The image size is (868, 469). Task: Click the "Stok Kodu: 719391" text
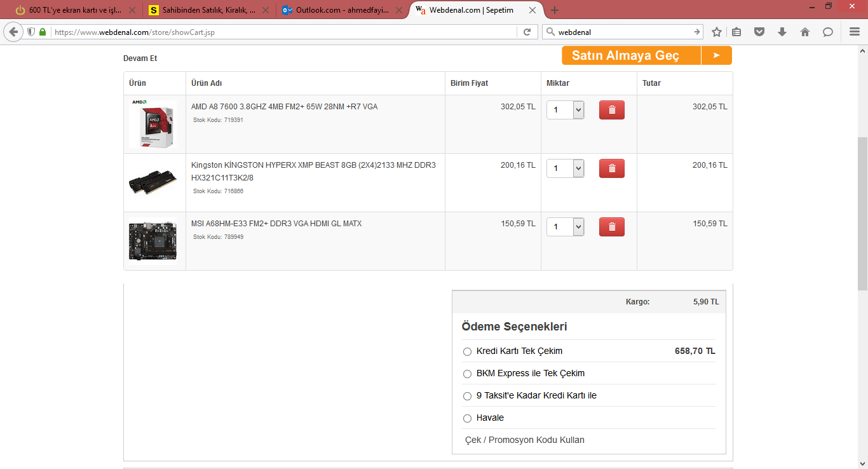click(x=218, y=120)
